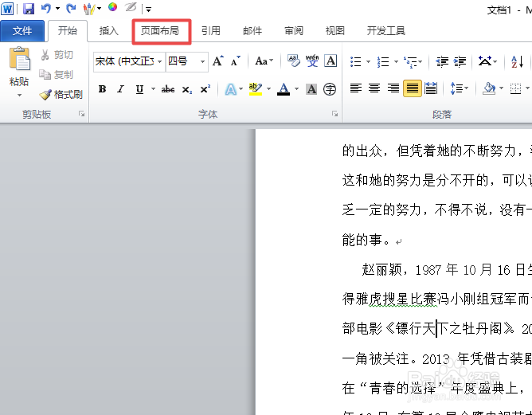
Task: Switch to the Review (审阅) tab
Action: click(x=294, y=31)
